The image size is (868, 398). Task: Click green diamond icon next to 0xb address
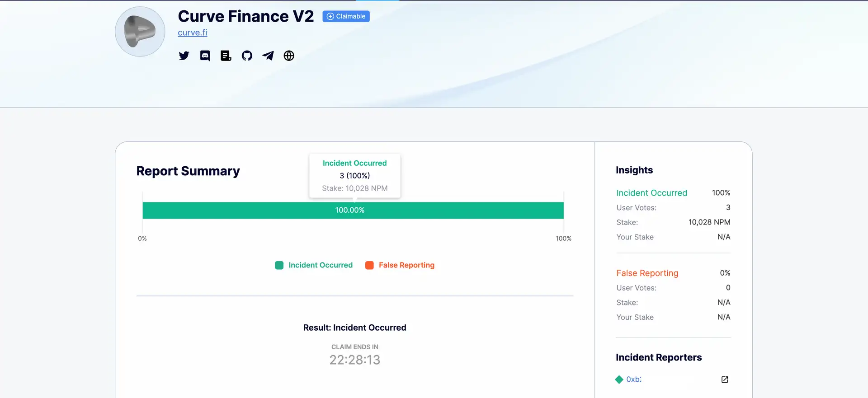coord(619,379)
